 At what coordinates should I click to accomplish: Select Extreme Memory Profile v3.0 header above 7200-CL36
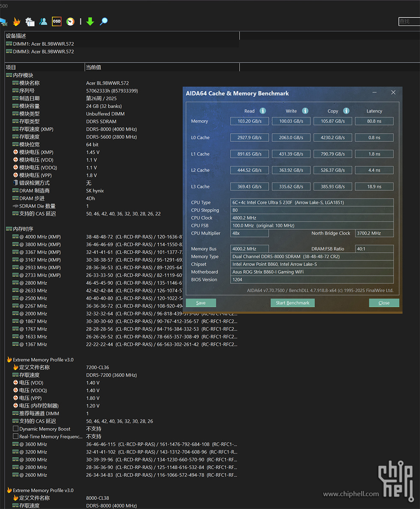click(40, 359)
